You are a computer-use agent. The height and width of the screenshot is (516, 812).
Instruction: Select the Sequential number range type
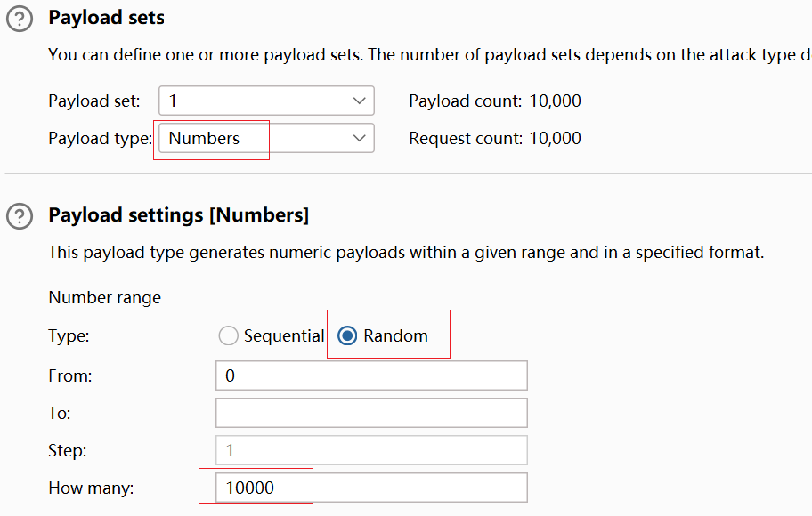click(x=229, y=335)
